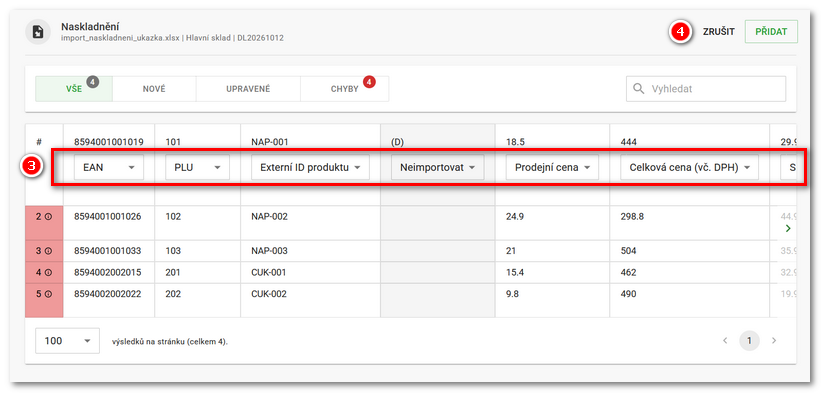Click the error info icon in row 2
The image size is (821, 393).
tap(49, 216)
